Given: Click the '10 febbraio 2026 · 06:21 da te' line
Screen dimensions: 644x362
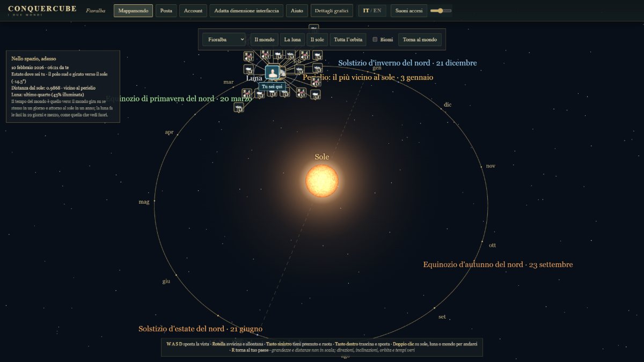Looking at the screenshot, I should [x=40, y=68].
